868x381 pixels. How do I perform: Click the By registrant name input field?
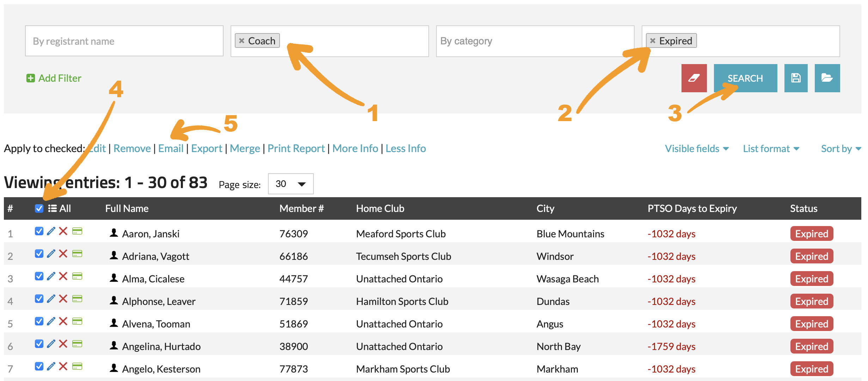click(x=124, y=41)
